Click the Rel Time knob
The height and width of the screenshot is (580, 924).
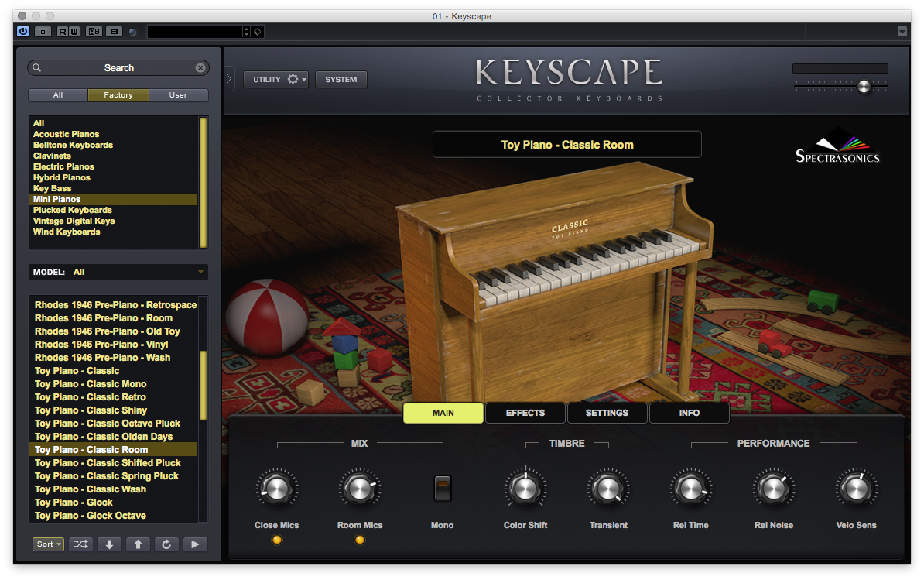(690, 488)
